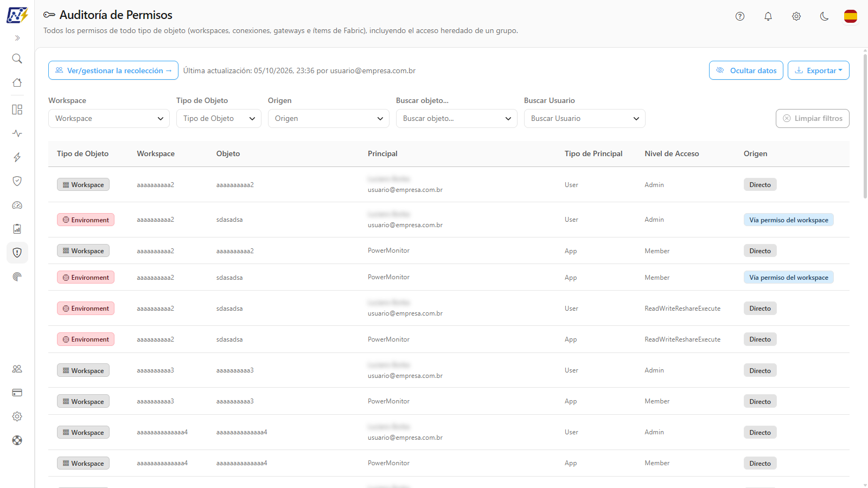Image resolution: width=868 pixels, height=488 pixels.
Task: Click the Limpiar filtros button
Action: pos(813,119)
